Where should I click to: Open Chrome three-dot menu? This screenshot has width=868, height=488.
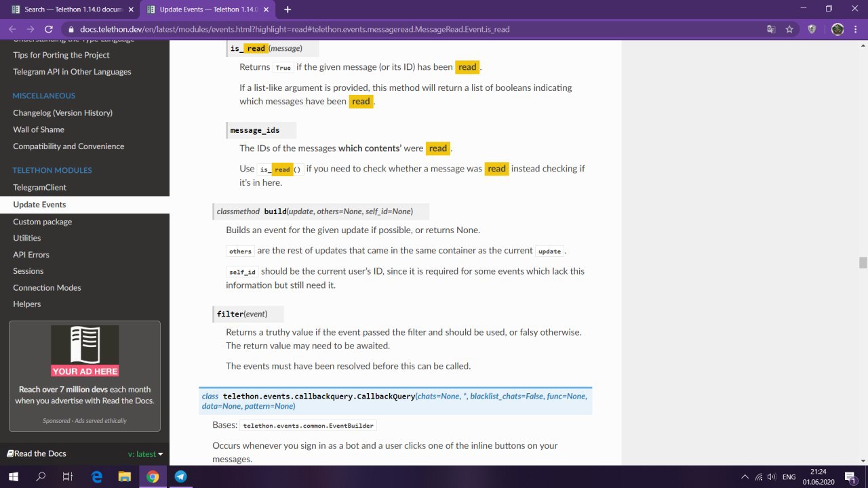[x=856, y=29]
